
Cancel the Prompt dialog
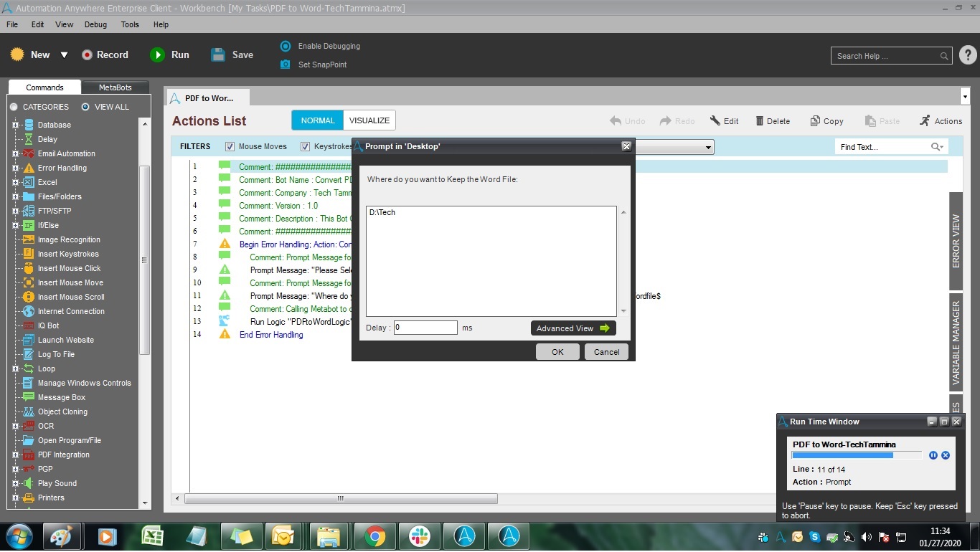pos(606,351)
